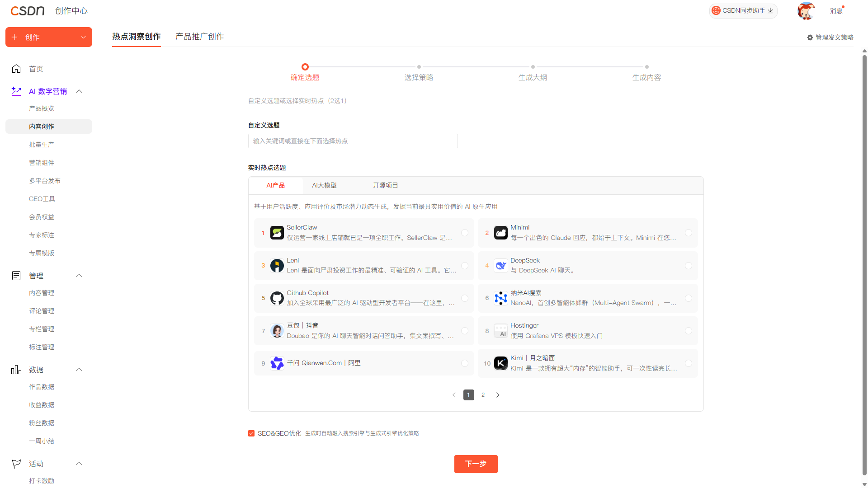Click the AI 数字营销 chart icon
The image size is (868, 488).
16,91
